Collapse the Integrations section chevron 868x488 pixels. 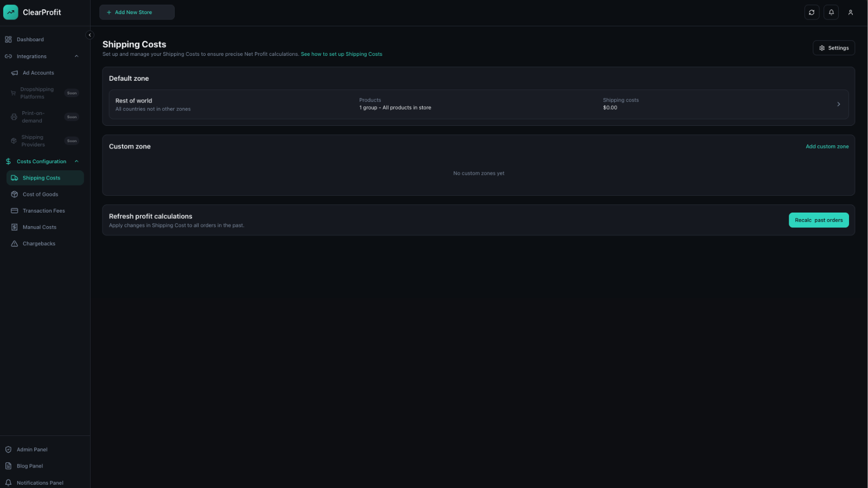(76, 56)
